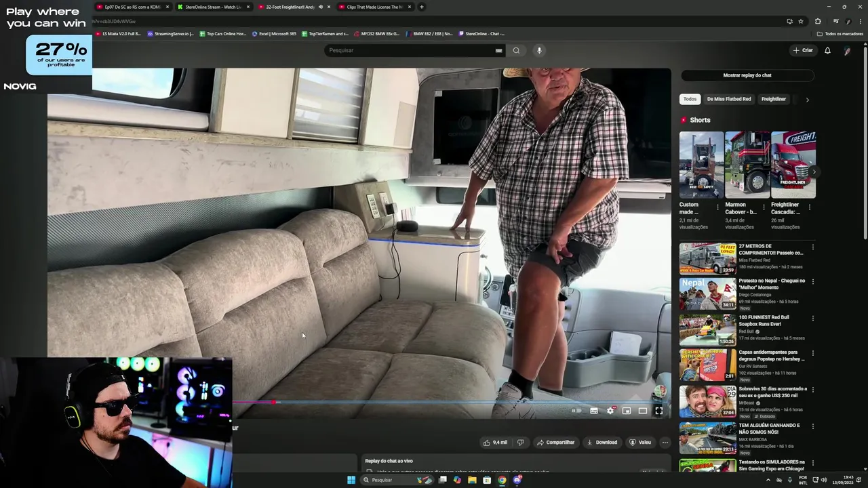Image resolution: width=868 pixels, height=488 pixels.
Task: Open the on-screen keyboard icon in search box
Action: coord(498,50)
